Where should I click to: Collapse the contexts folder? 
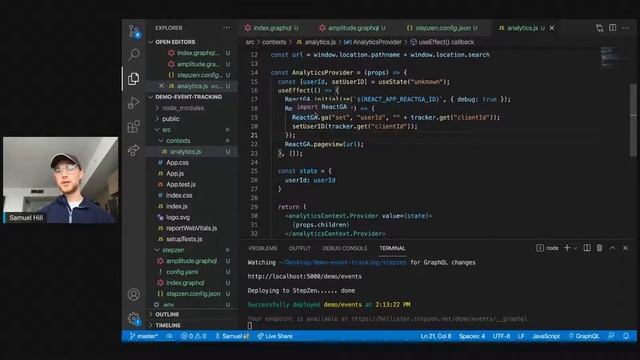(x=178, y=141)
